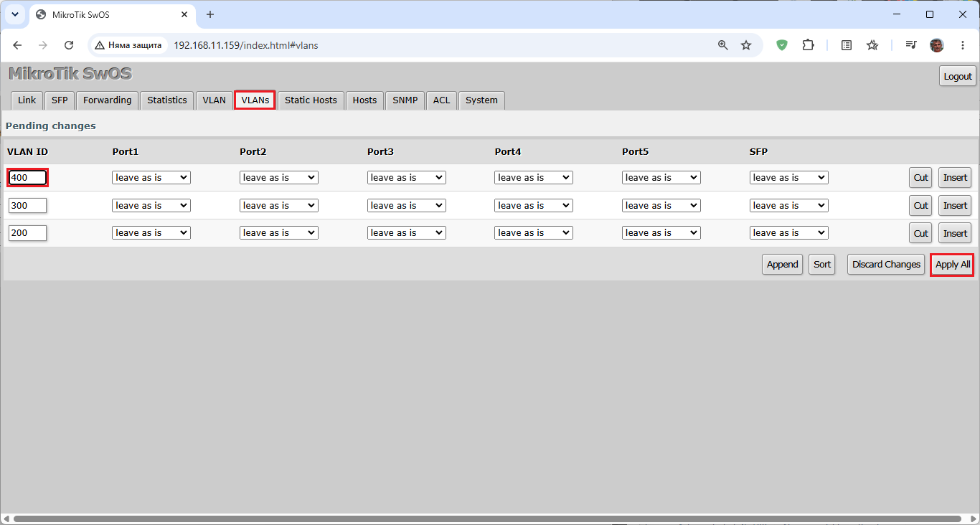Open the green shield extension
Screen dimensions: 980x525
(x=782, y=45)
